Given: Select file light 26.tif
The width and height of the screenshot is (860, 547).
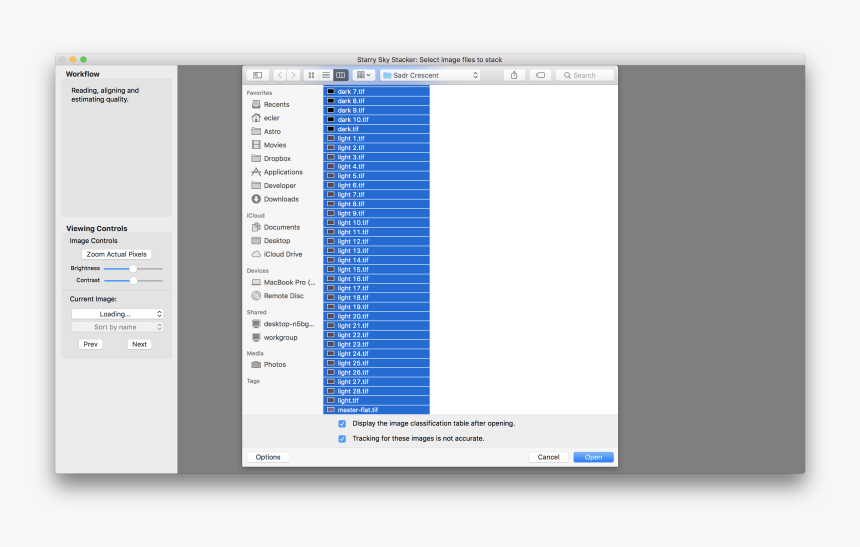Looking at the screenshot, I should (x=376, y=373).
